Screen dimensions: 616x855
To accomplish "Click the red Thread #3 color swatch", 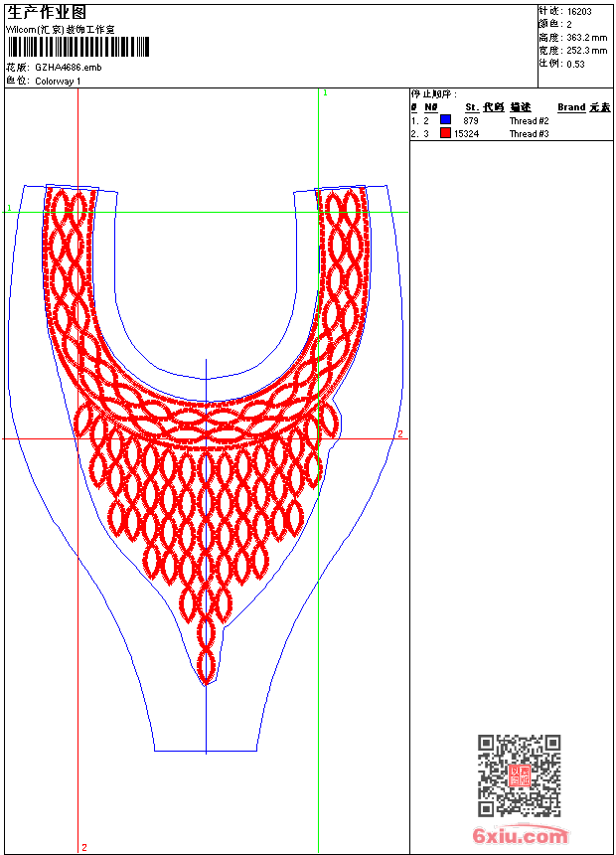I will (446, 133).
